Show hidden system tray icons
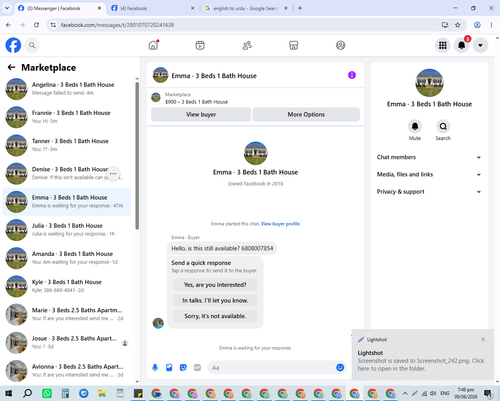The width and height of the screenshot is (500, 401). pyautogui.click(x=405, y=393)
